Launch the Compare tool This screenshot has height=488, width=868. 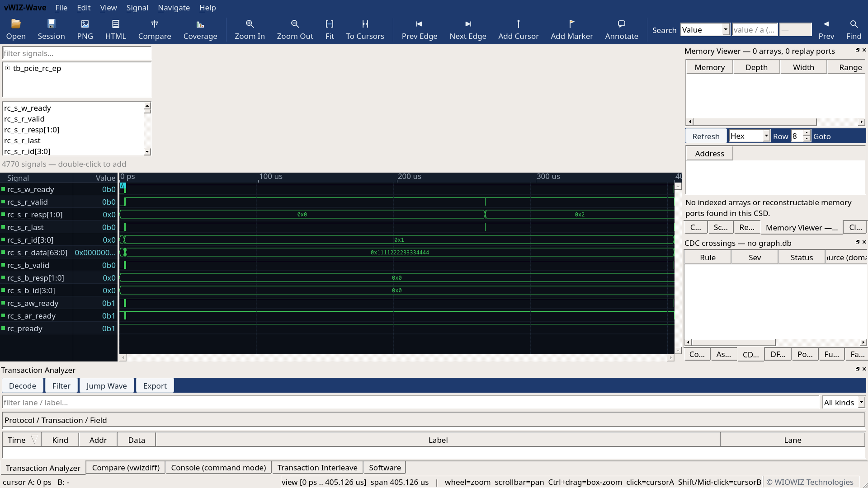point(155,29)
